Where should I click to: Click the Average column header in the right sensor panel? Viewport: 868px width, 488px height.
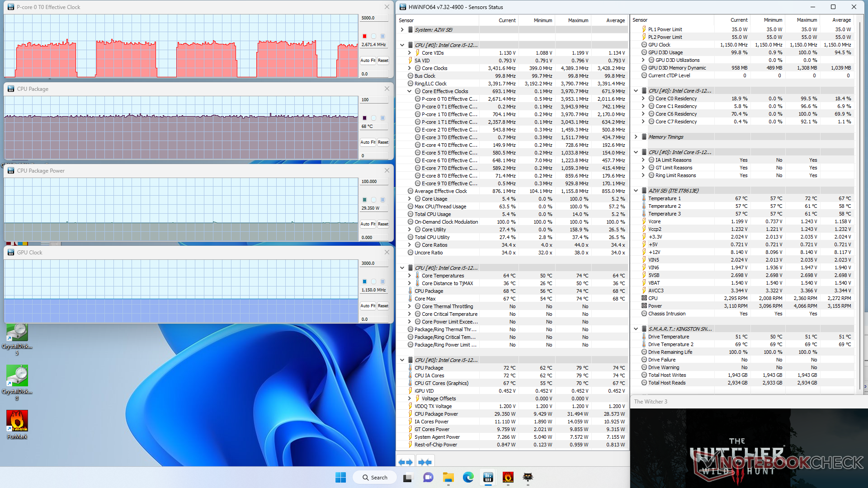[x=836, y=20]
